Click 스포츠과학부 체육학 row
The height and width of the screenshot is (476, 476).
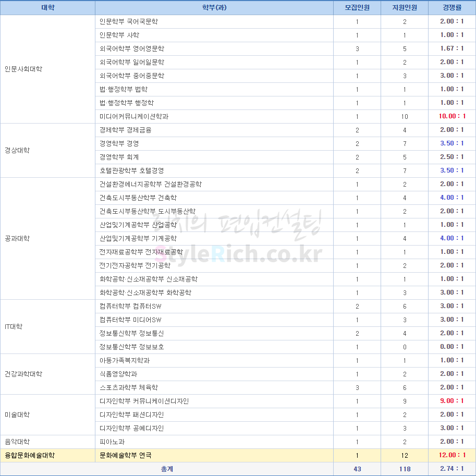tap(285, 388)
